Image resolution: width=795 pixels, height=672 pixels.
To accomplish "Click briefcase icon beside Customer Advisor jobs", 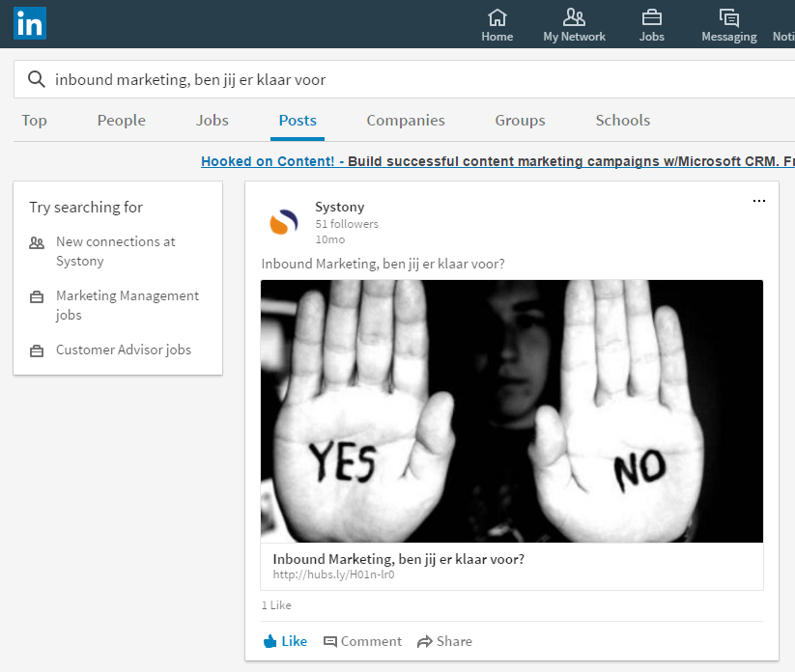I will tap(37, 350).
